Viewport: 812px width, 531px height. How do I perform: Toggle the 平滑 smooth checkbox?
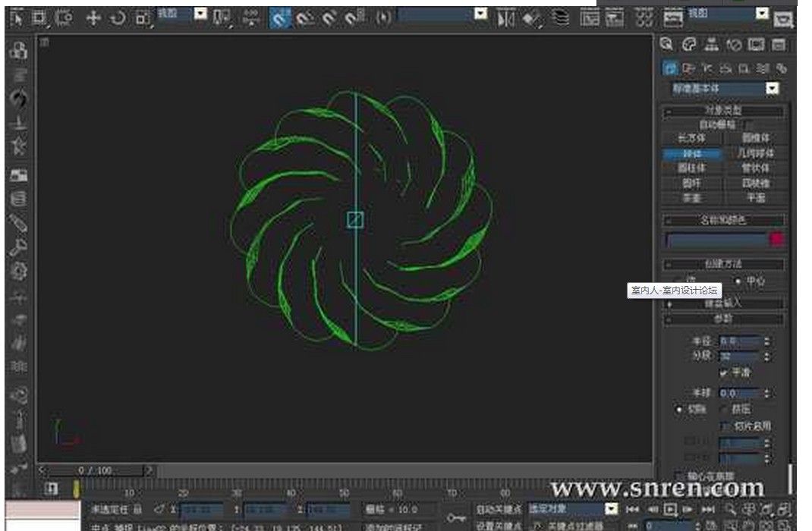tap(723, 372)
